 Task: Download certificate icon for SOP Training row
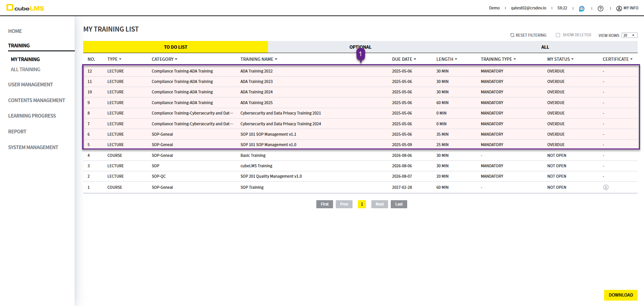pyautogui.click(x=606, y=187)
